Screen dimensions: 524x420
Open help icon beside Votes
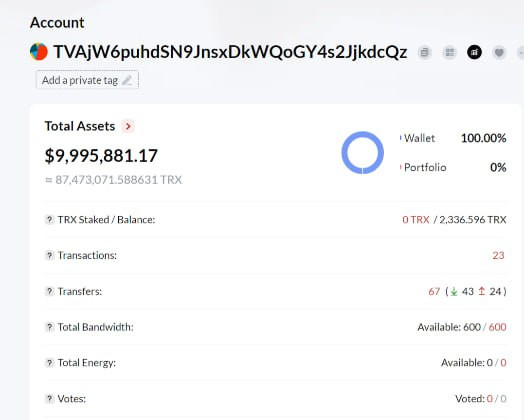[x=49, y=399]
